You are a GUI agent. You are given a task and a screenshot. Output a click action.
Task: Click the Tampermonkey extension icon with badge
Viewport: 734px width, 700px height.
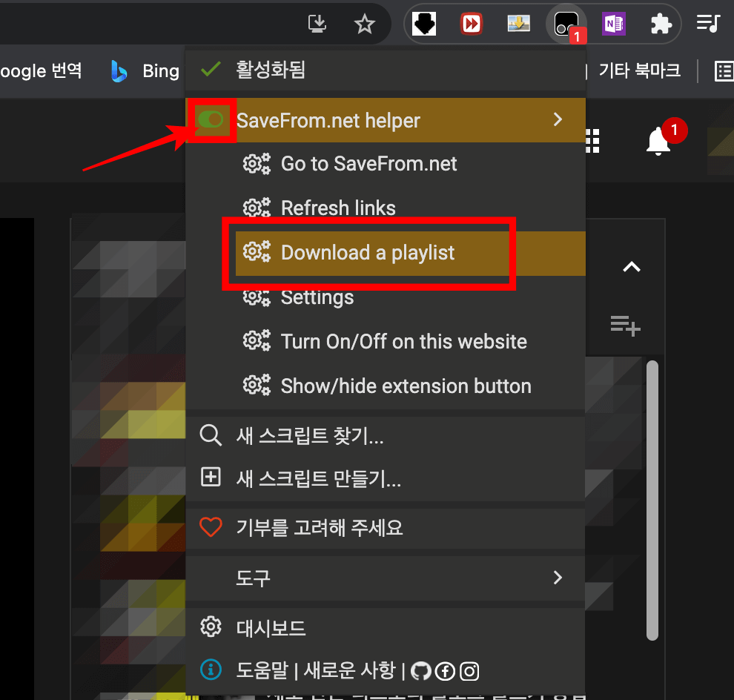point(567,24)
